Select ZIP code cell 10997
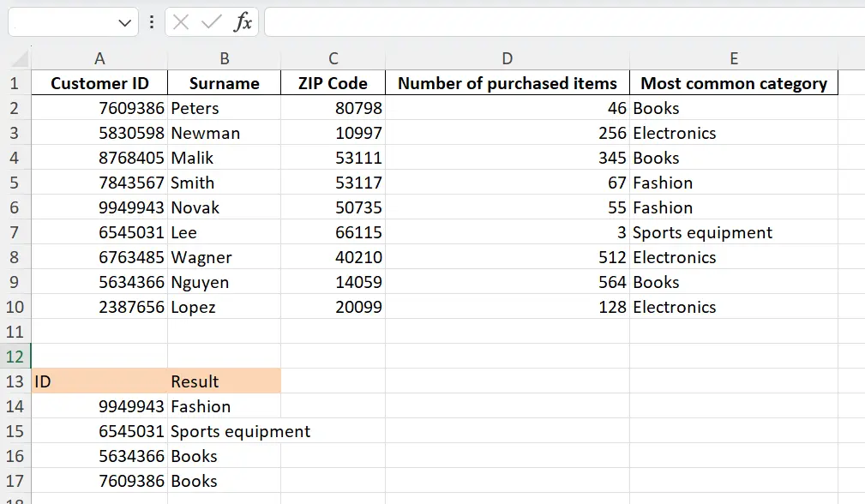Viewport: 865px width, 504px height. click(333, 132)
